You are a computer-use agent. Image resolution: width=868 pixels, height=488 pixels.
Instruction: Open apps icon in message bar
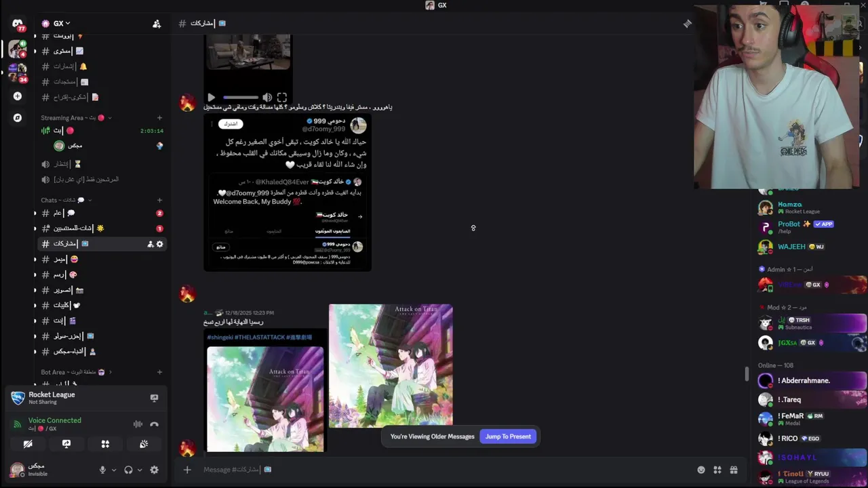717,470
